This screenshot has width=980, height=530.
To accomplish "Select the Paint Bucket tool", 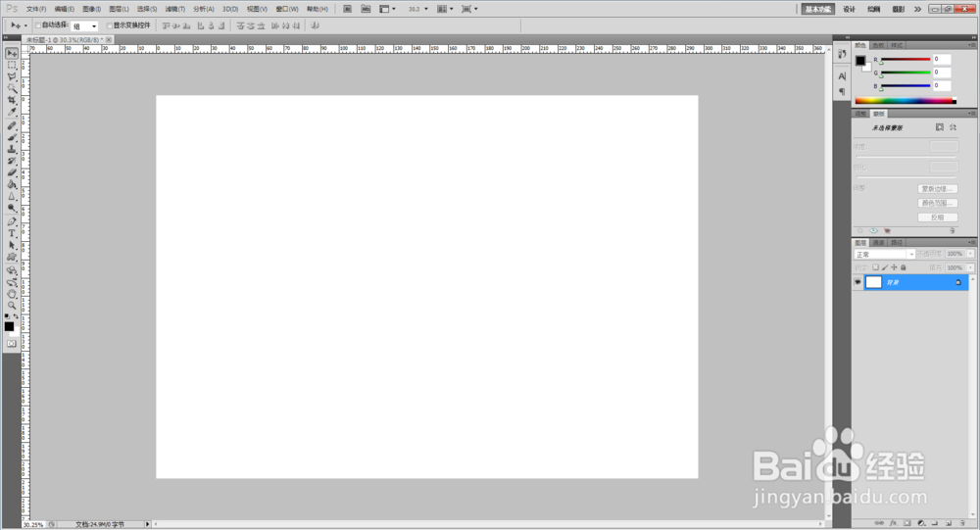I will pyautogui.click(x=12, y=185).
